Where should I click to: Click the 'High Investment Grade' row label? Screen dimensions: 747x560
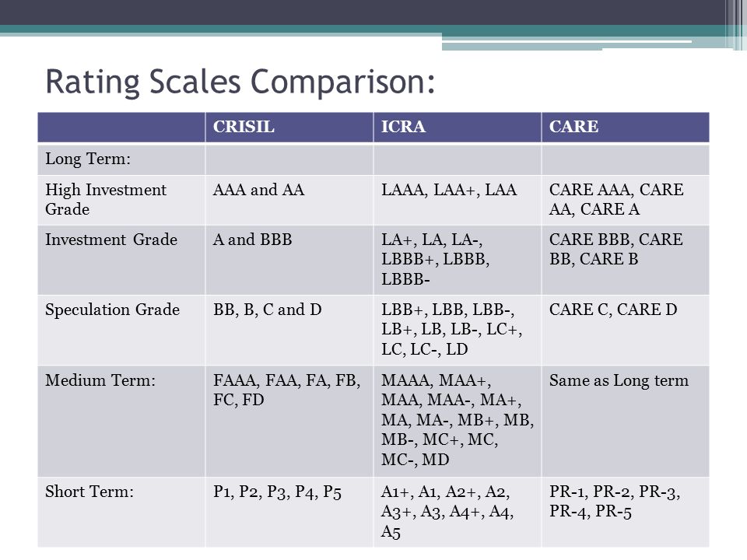[x=106, y=200]
